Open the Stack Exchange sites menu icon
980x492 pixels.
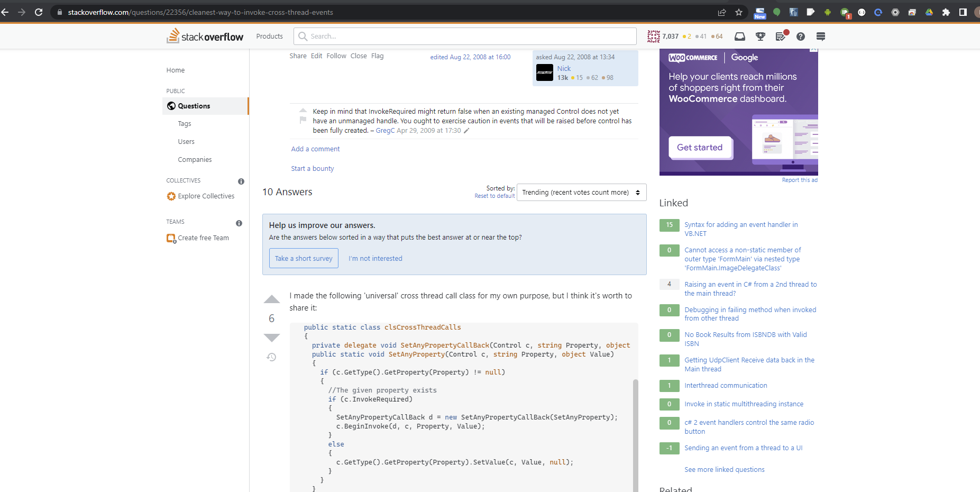click(x=821, y=37)
